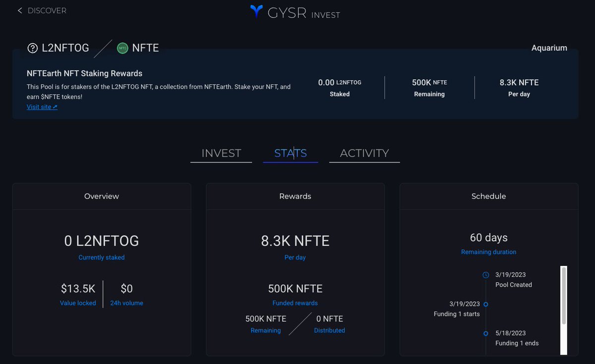This screenshot has height=364, width=595.
Task: Click the $0 amount in Overview
Action: point(126,289)
